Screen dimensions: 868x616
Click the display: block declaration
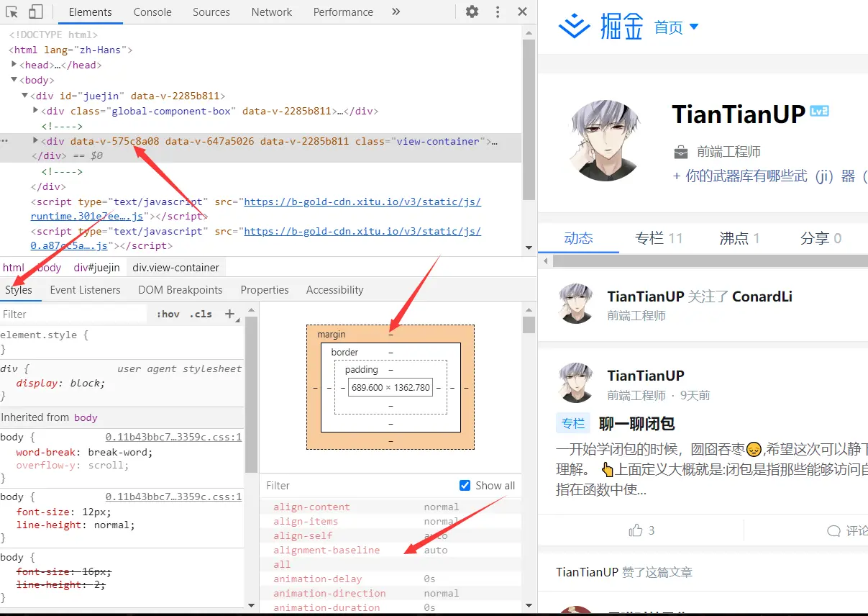click(x=60, y=383)
